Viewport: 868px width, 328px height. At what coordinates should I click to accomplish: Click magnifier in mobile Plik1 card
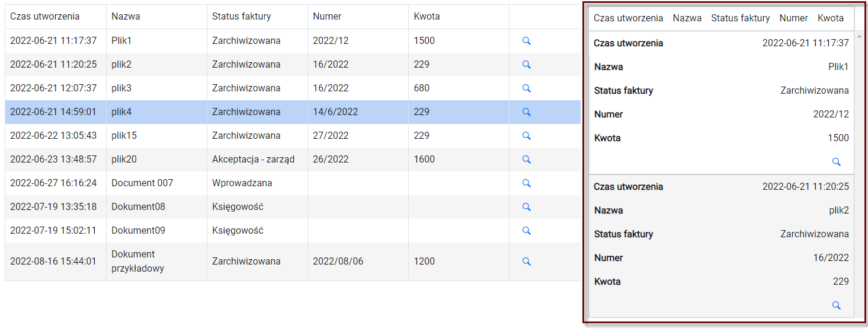point(837,162)
